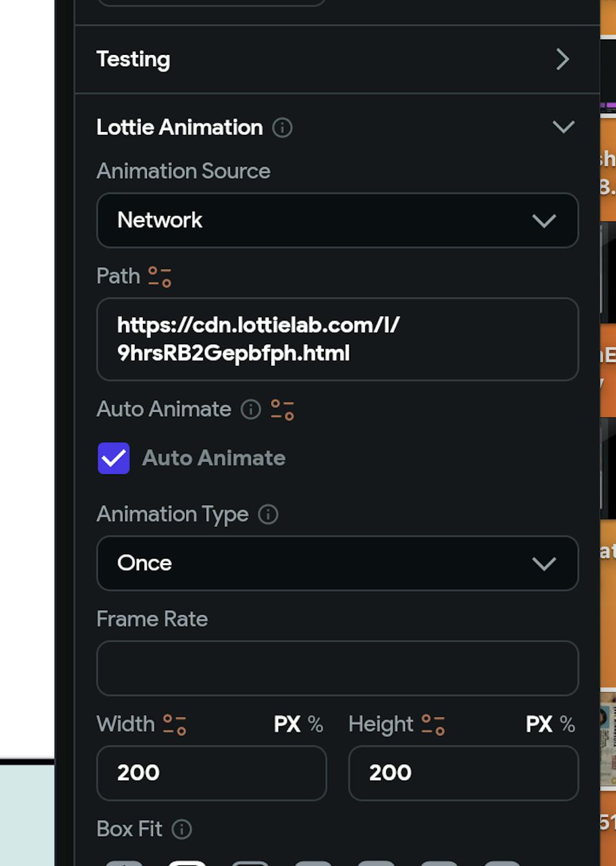Screen dimensions: 616x866
Task: Click the Lottie Animation info icon
Action: [x=282, y=127]
